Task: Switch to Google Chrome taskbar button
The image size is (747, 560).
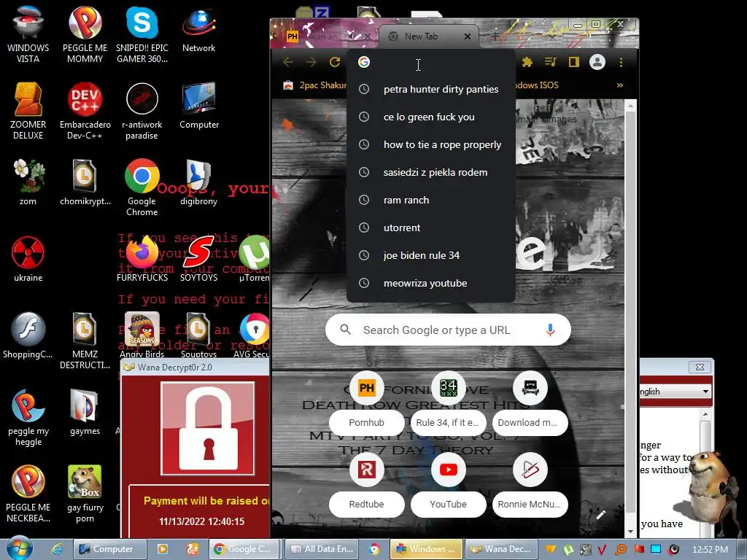Action: (x=244, y=549)
